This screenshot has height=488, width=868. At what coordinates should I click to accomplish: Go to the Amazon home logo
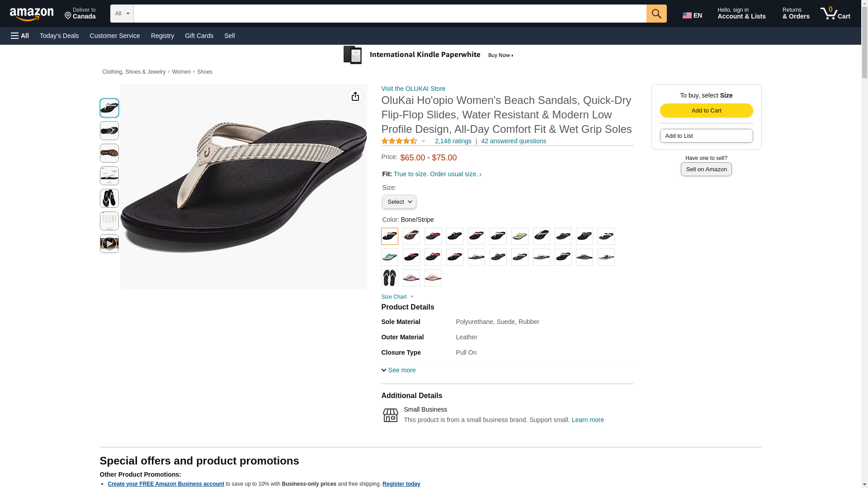pyautogui.click(x=32, y=14)
